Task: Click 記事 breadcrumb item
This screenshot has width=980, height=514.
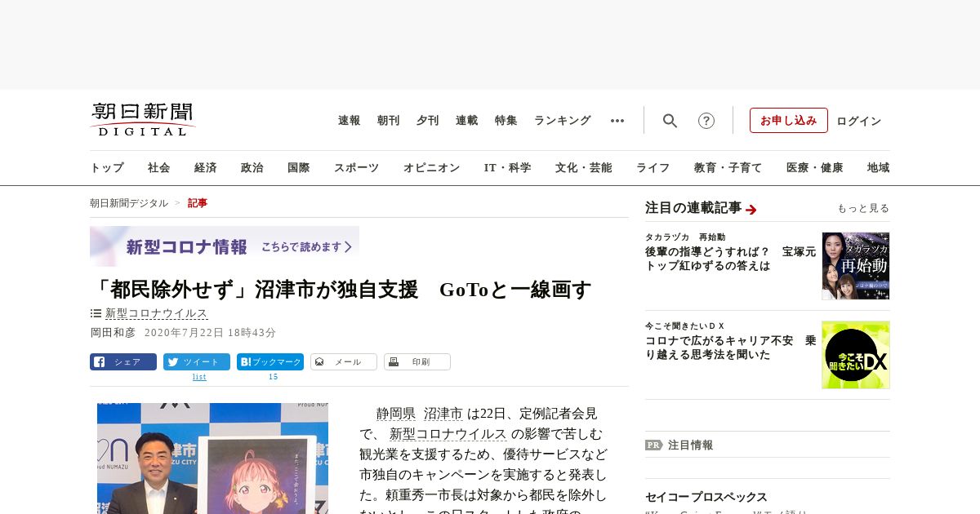Action: tap(198, 203)
